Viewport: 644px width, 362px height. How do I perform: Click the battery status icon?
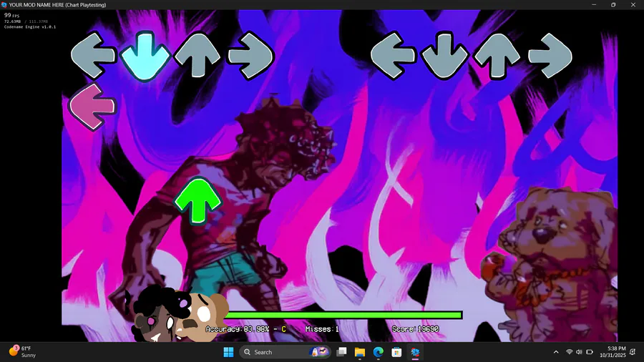point(590,352)
